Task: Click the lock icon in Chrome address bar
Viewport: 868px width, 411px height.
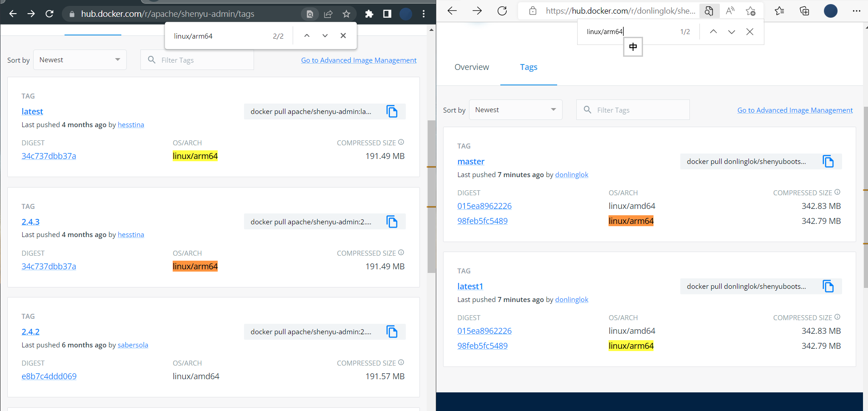Action: coord(72,14)
